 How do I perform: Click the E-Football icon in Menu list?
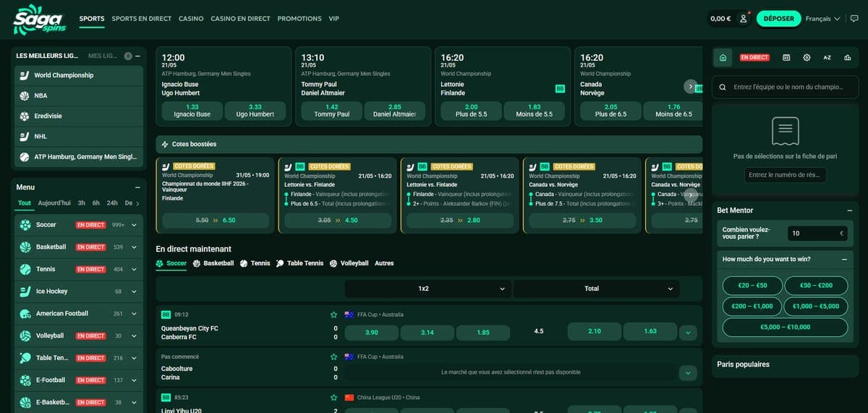(x=25, y=380)
